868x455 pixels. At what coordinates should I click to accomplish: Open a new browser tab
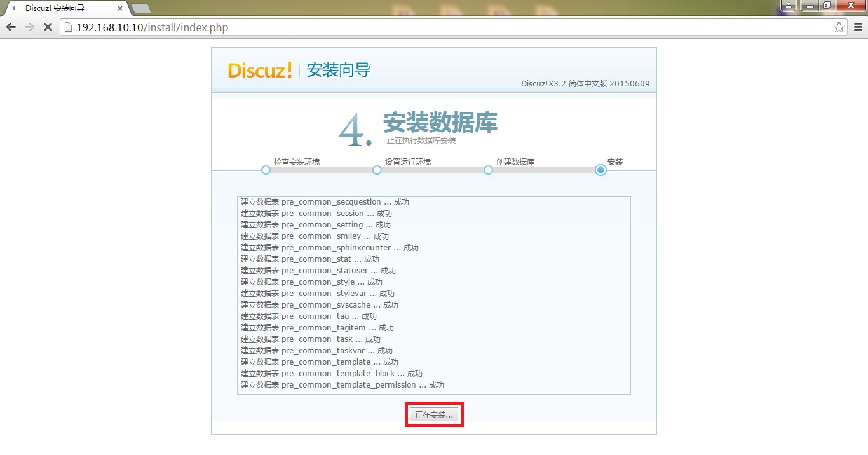(140, 8)
